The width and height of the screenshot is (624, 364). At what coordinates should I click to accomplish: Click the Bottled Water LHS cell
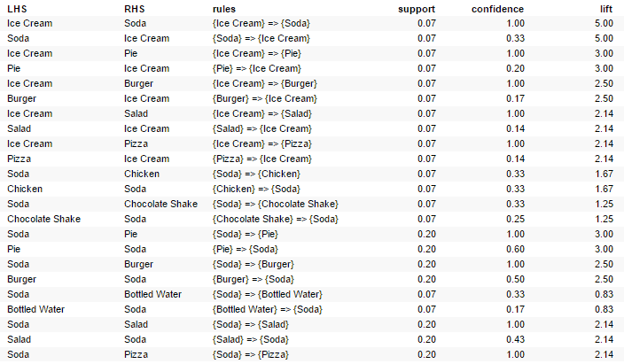pos(35,309)
